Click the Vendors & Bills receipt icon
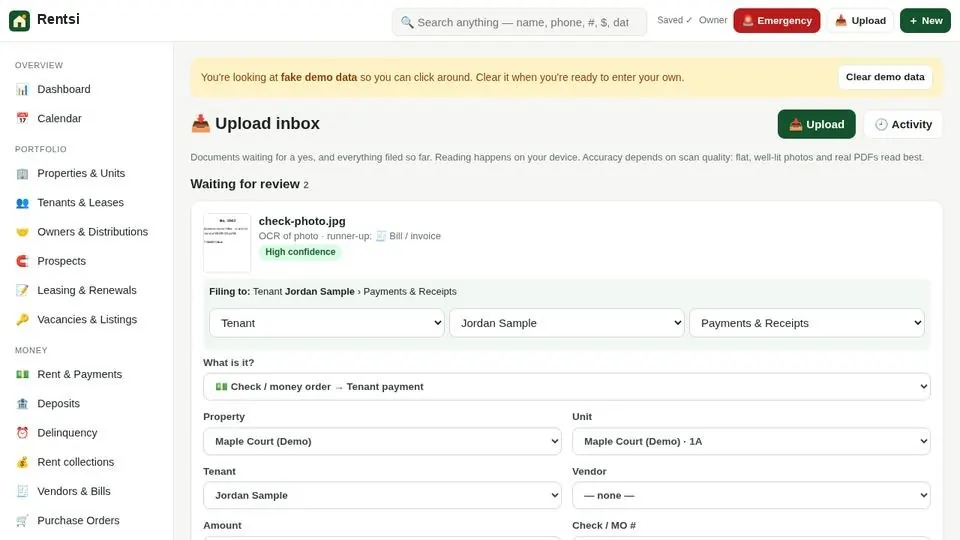Viewport: 960px width, 540px height. point(22,491)
